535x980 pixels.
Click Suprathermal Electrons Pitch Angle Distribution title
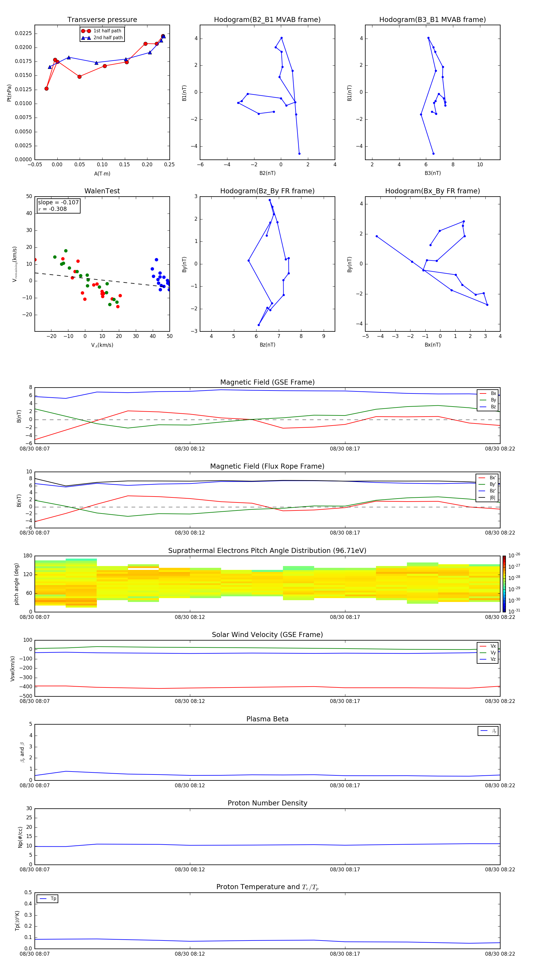(267, 551)
